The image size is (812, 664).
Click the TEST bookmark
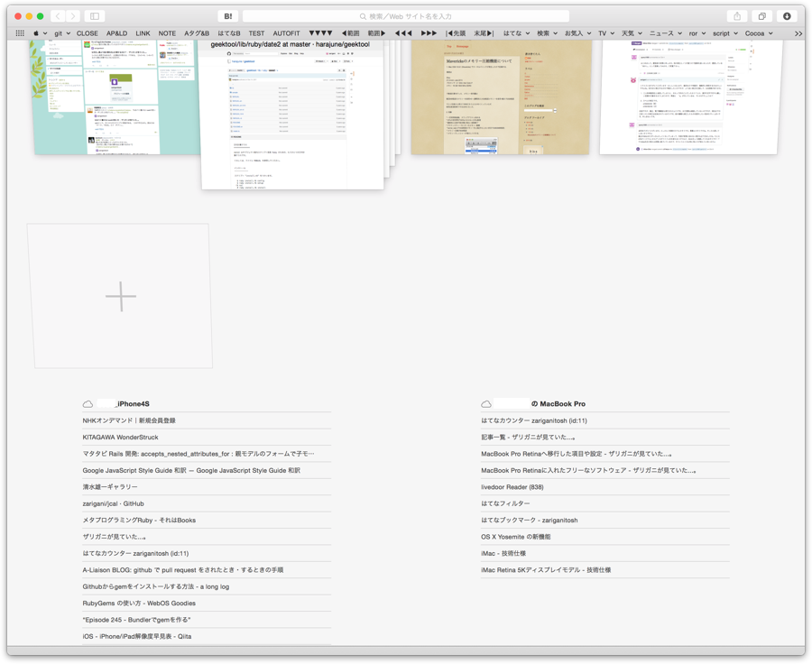pos(256,33)
